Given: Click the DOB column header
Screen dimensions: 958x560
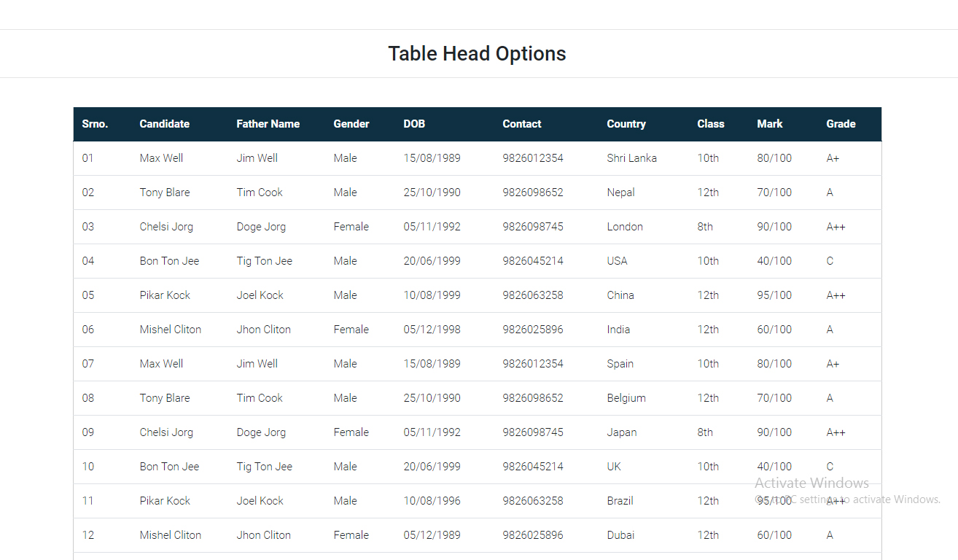Looking at the screenshot, I should 413,124.
